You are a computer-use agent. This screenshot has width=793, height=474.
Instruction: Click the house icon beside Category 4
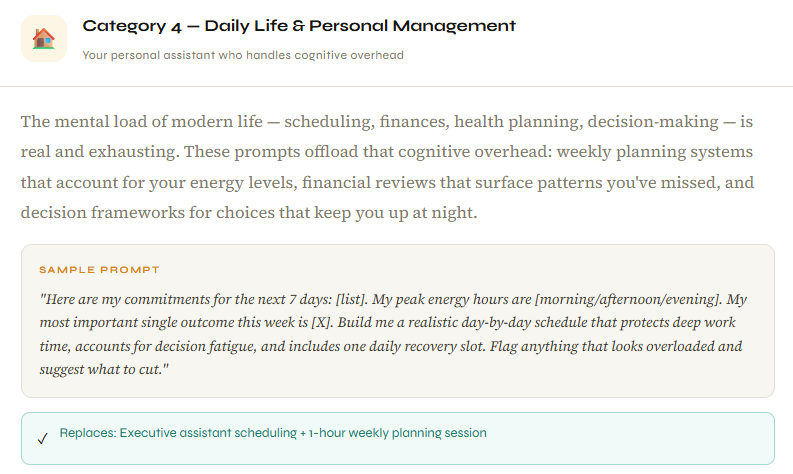pyautogui.click(x=43, y=38)
